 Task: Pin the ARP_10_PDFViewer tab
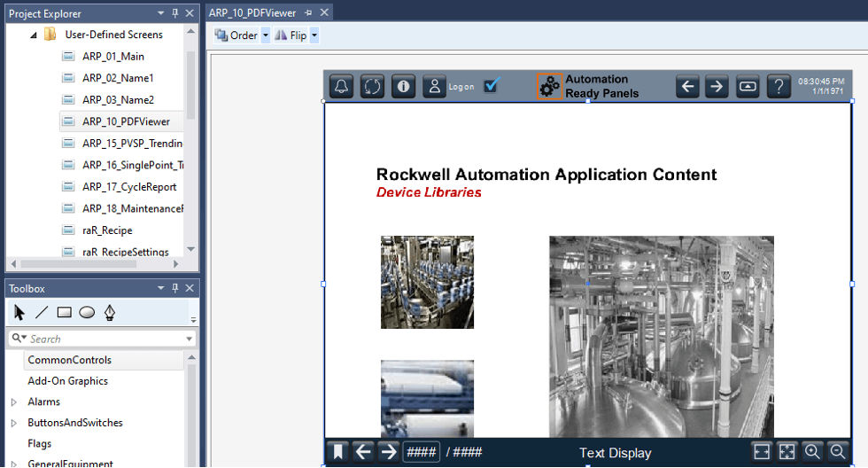pos(308,12)
